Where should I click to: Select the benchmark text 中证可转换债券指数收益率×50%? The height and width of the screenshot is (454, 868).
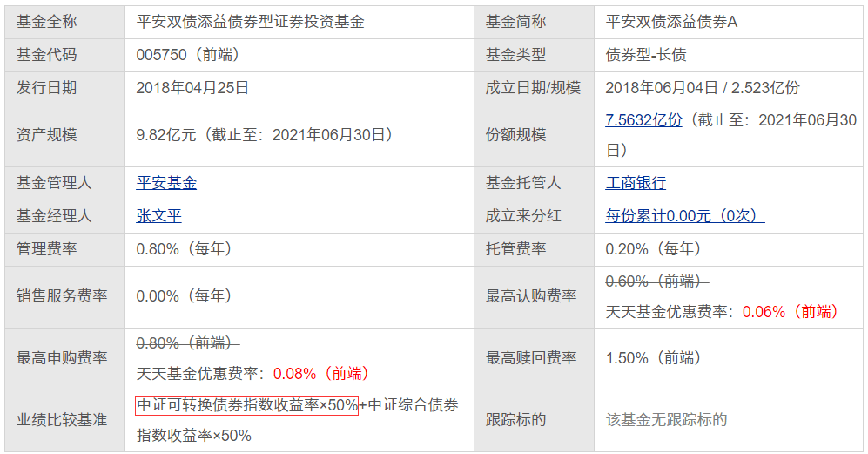click(247, 405)
